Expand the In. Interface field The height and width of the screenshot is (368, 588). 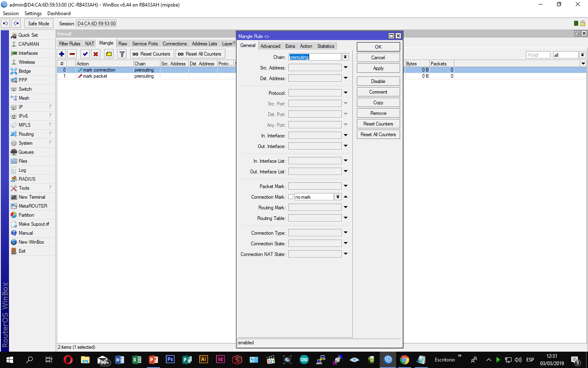click(345, 135)
